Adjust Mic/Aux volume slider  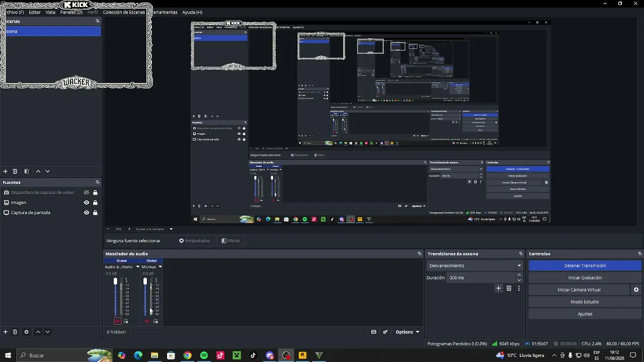pos(145,297)
